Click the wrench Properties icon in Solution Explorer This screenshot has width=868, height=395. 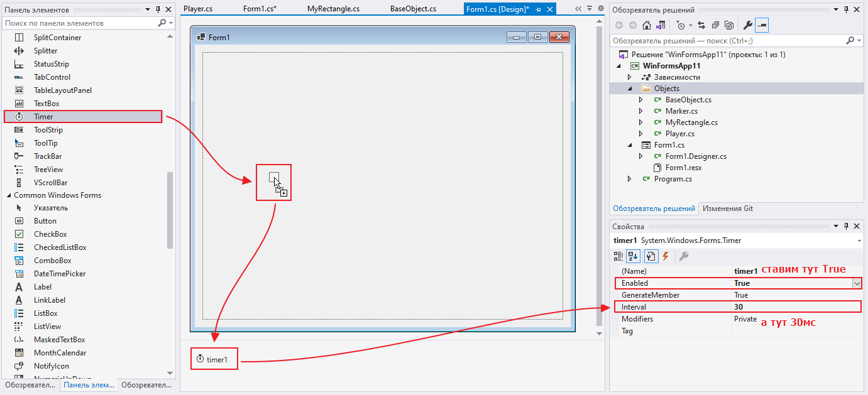click(x=747, y=26)
